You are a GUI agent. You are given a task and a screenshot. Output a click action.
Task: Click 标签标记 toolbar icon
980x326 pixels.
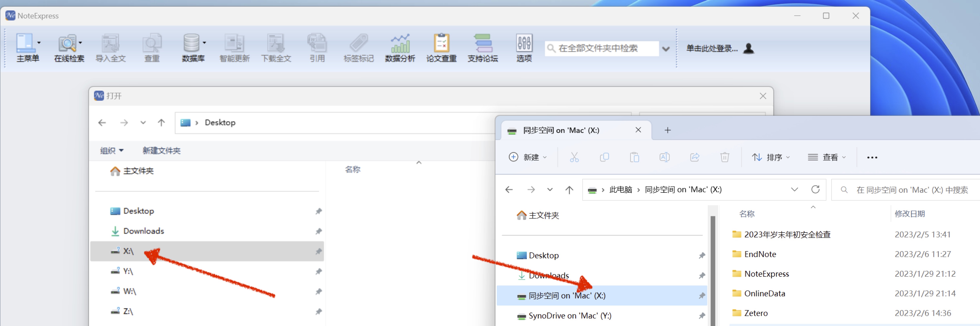tap(358, 43)
